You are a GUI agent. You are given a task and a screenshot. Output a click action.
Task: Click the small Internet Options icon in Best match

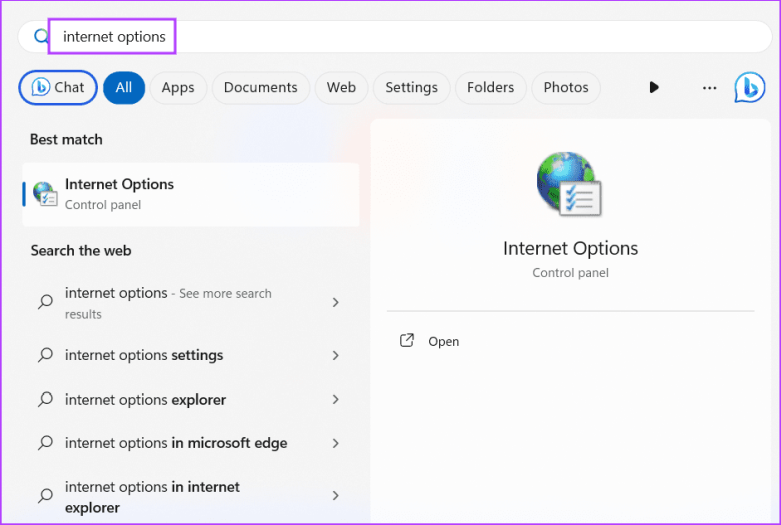click(x=45, y=194)
